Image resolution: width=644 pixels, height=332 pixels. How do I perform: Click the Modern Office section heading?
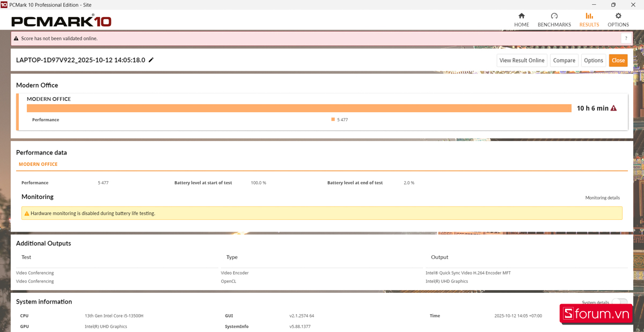click(x=37, y=85)
